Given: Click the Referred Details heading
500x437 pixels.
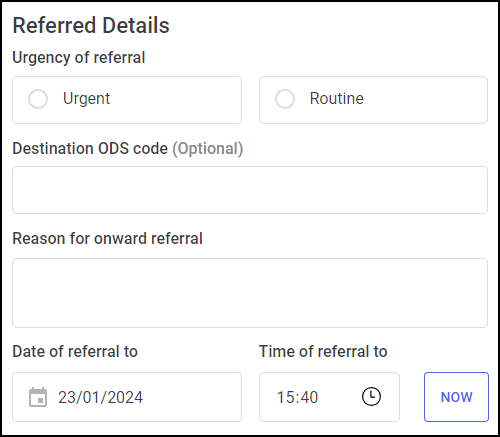Looking at the screenshot, I should click(x=91, y=25).
